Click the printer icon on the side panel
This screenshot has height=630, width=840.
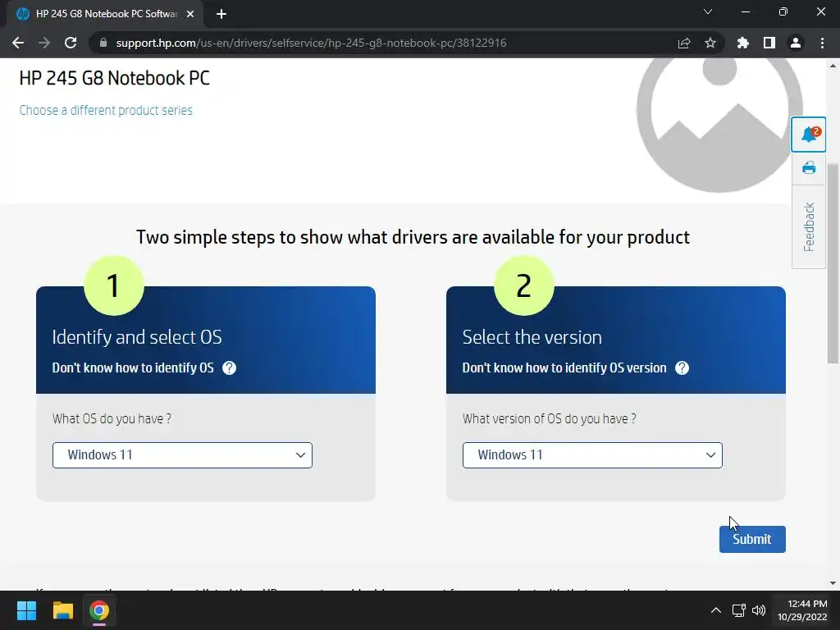[x=809, y=168]
